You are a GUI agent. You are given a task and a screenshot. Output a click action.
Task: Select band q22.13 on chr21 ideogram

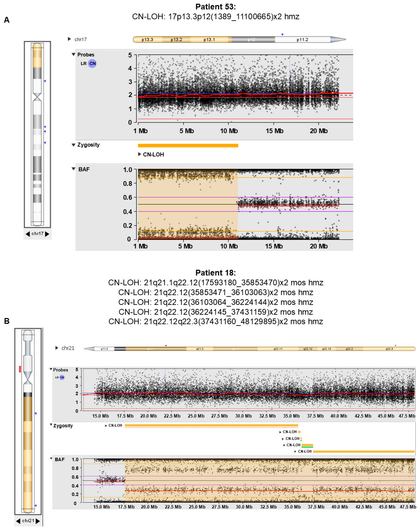pyautogui.click(x=326, y=349)
